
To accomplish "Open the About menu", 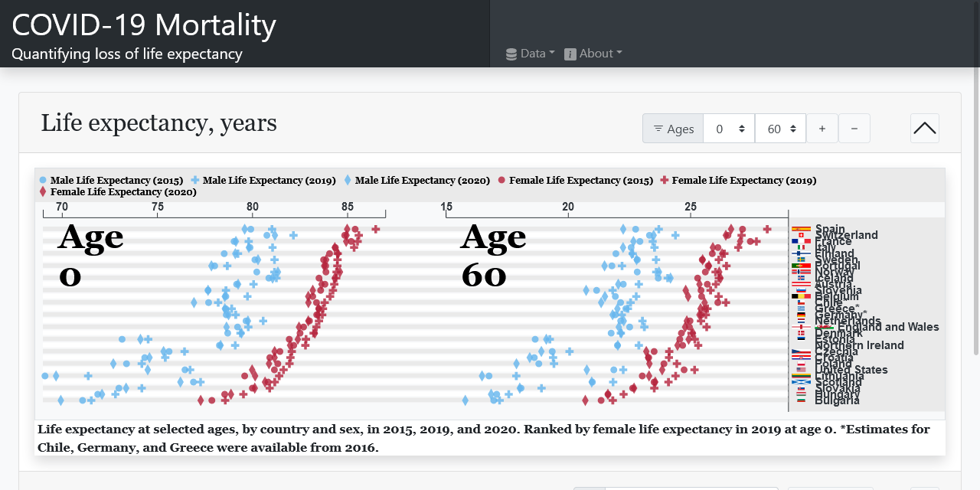I will 593,54.
